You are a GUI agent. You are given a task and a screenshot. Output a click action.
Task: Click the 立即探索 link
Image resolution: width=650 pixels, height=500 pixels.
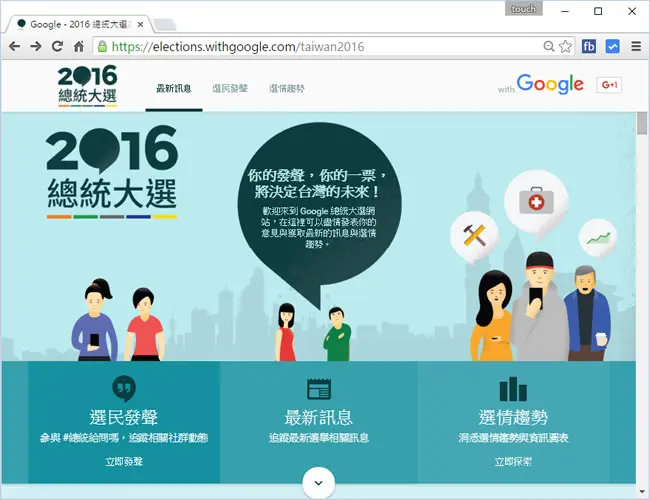tap(513, 461)
